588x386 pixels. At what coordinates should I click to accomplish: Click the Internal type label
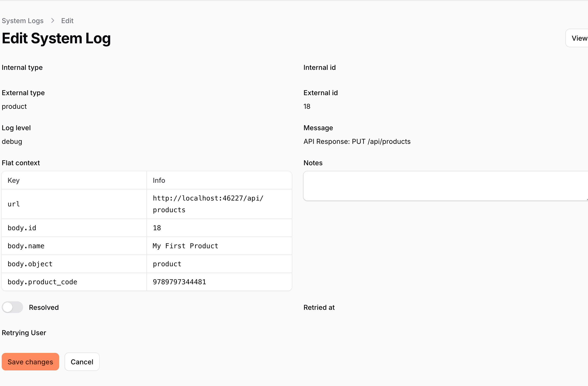[x=22, y=67]
